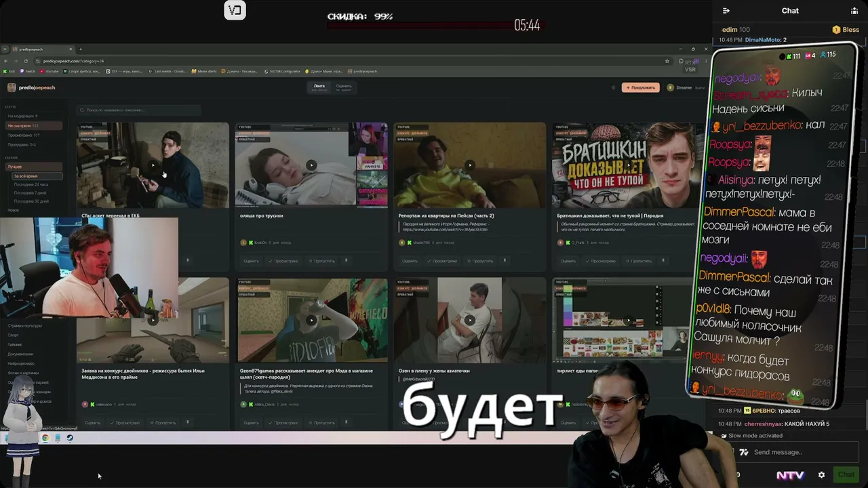
Task: Choose the 'Последние 30 дней' period
Action: pos(31,201)
